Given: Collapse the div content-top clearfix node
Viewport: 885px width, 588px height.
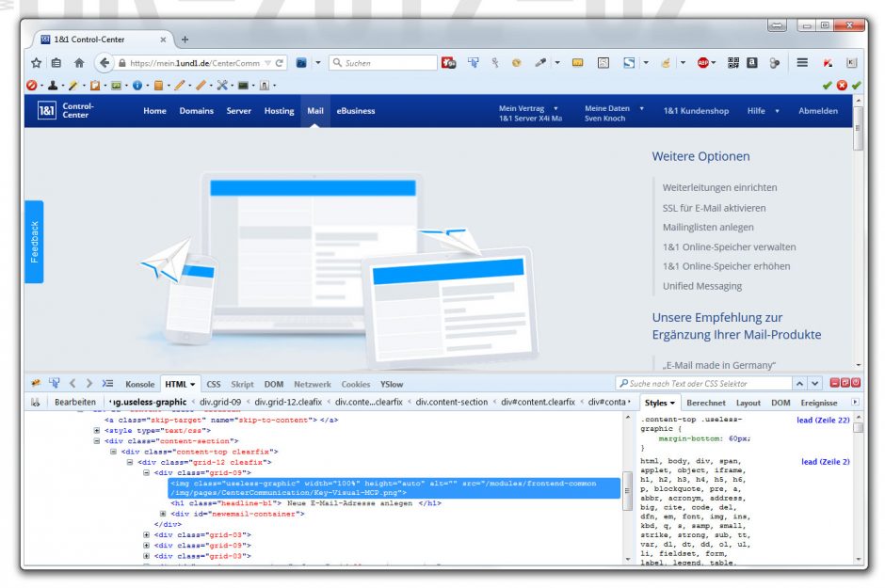Looking at the screenshot, I should coord(113,452).
